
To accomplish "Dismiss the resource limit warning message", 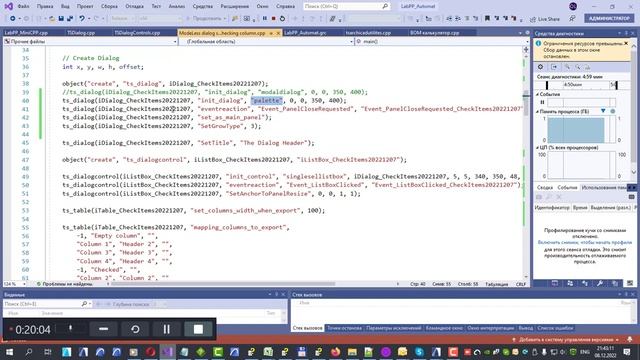I will click(x=626, y=43).
